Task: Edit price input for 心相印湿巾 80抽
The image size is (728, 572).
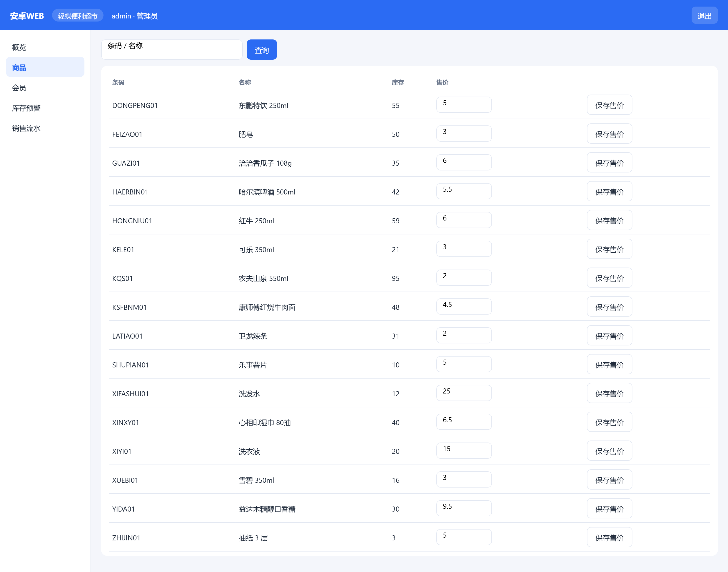Action: pos(464,421)
